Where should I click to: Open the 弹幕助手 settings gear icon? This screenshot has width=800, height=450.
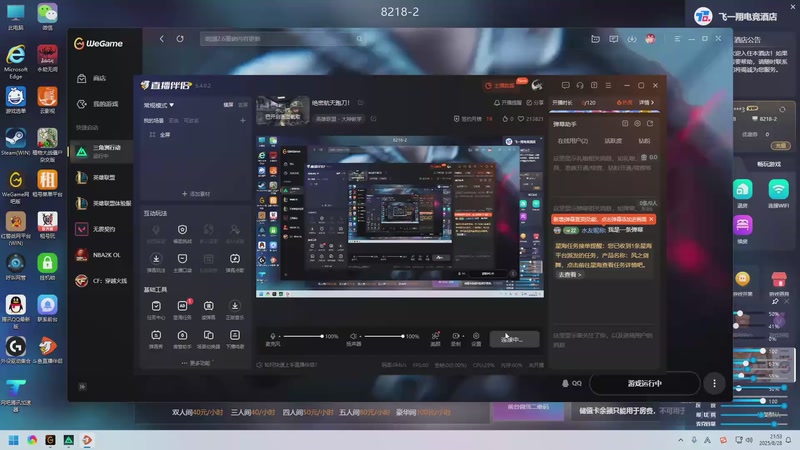click(x=637, y=123)
